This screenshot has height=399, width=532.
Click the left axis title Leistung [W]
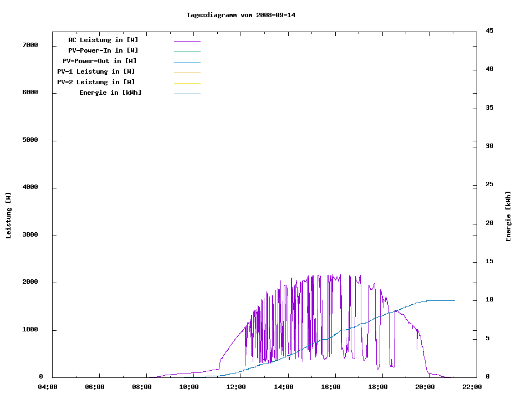pyautogui.click(x=8, y=216)
